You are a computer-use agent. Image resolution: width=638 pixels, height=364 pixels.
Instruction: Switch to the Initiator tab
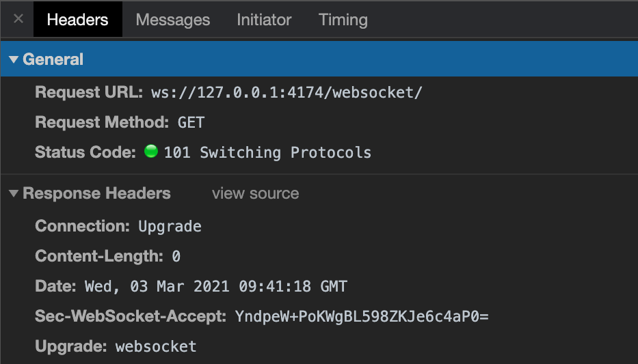click(264, 20)
